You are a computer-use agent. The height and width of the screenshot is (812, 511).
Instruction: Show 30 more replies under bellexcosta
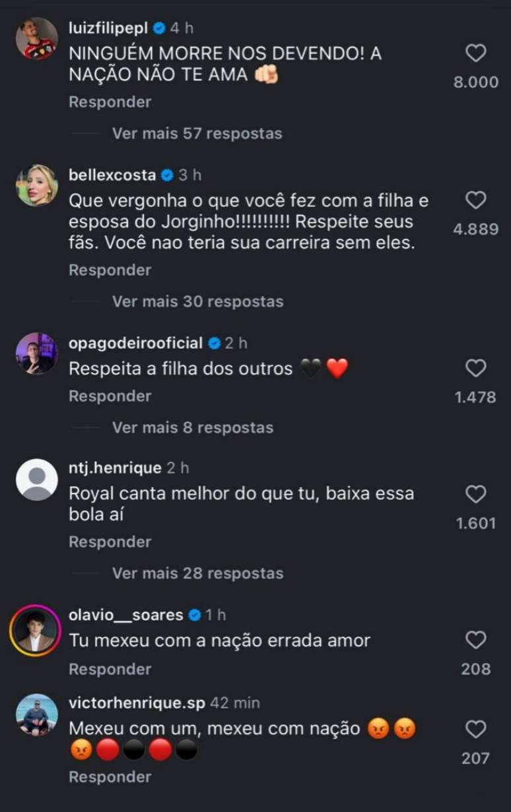pos(197,301)
